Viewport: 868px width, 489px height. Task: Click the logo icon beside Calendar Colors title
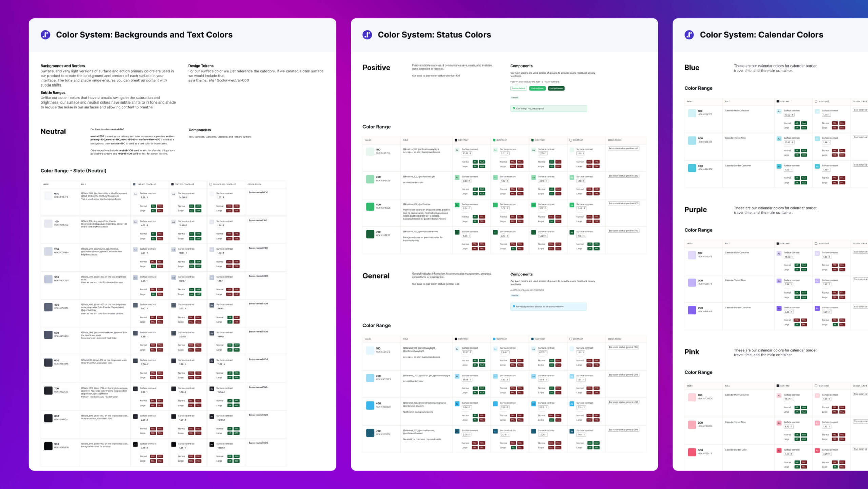point(689,35)
